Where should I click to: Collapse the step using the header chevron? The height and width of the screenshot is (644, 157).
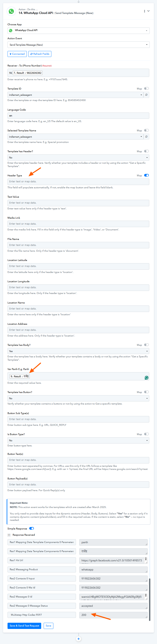tap(149, 11)
